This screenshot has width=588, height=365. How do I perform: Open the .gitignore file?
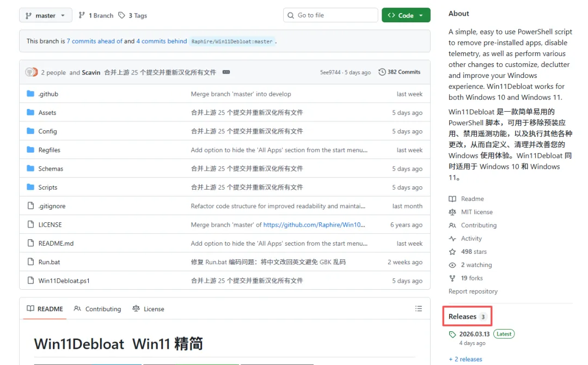(x=52, y=206)
